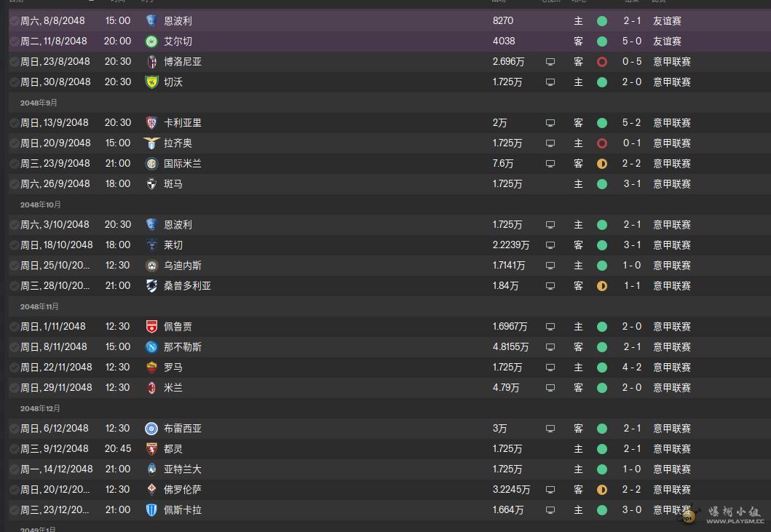The image size is (771, 532).
Task: Click the Roma club badge icon
Action: click(x=151, y=368)
